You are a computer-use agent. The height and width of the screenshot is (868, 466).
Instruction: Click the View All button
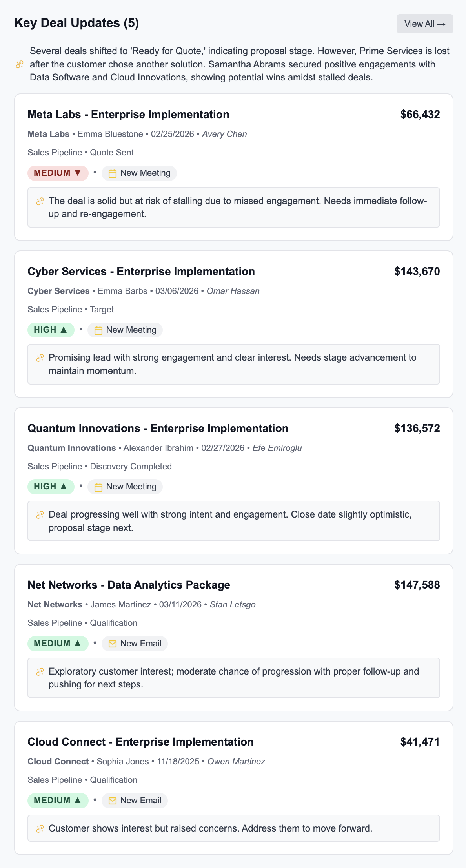point(425,24)
